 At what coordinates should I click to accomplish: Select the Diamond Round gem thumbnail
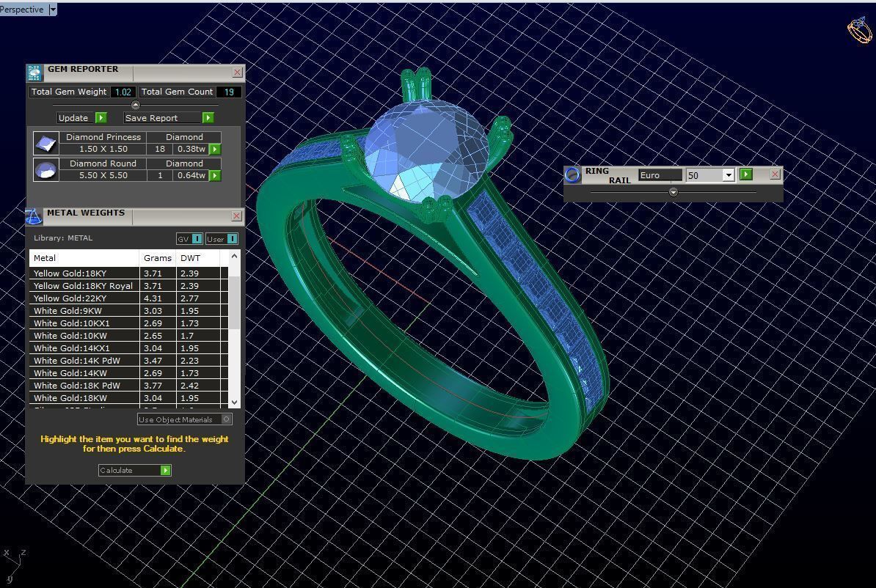coord(45,169)
